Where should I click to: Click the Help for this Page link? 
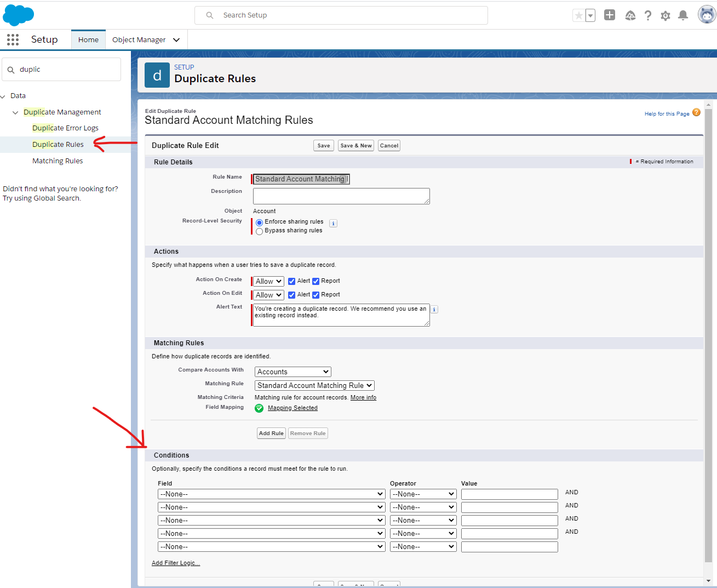point(667,114)
